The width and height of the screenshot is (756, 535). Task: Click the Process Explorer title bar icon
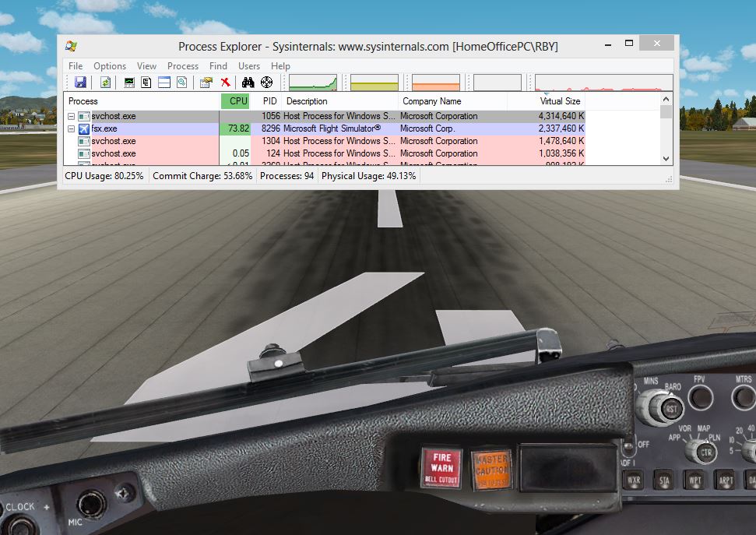(x=72, y=46)
